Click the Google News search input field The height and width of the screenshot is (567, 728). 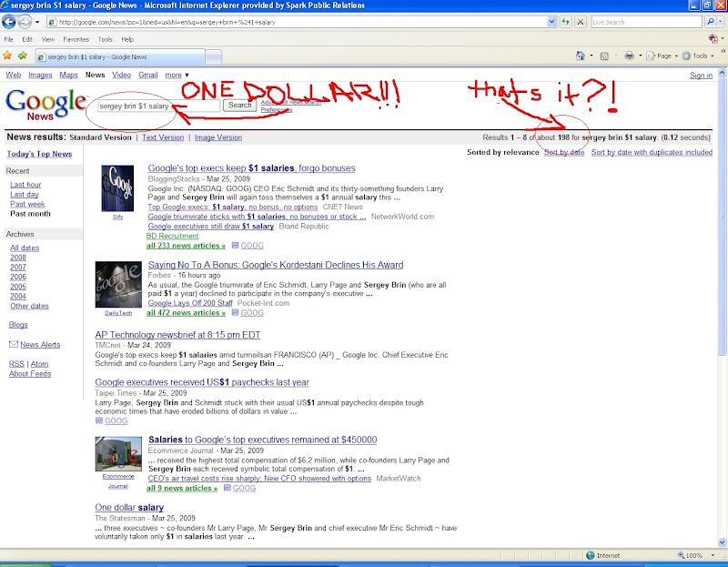pyautogui.click(x=158, y=106)
